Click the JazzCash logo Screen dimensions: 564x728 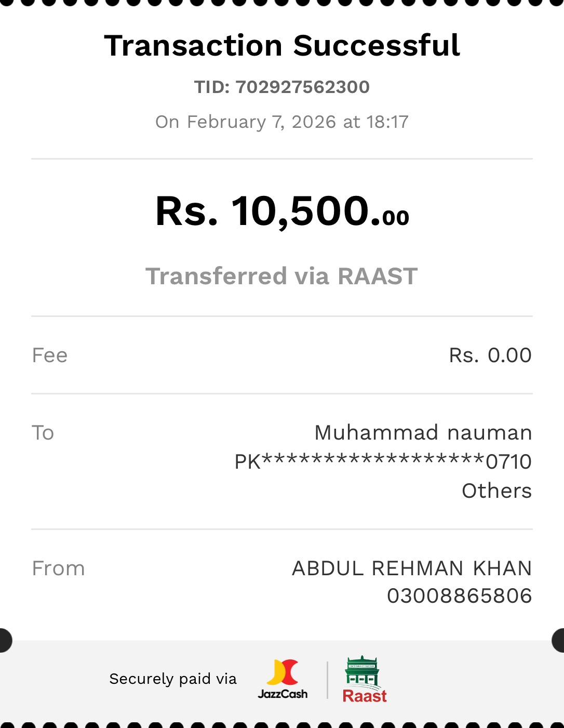[x=283, y=679]
